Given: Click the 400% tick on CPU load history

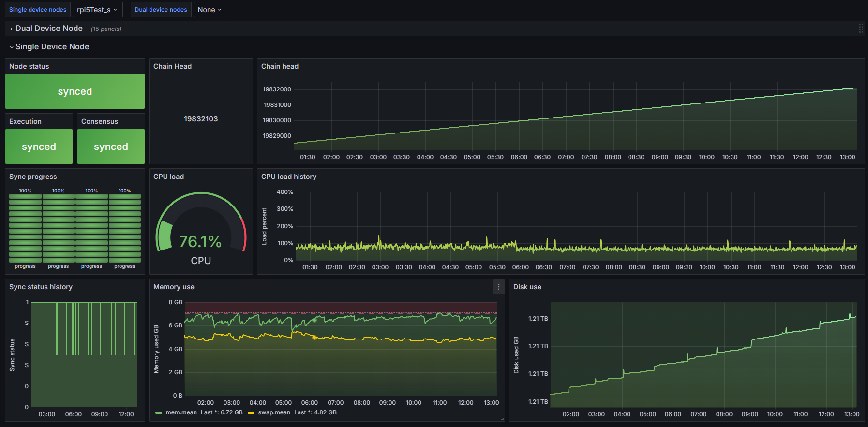Looking at the screenshot, I should (x=285, y=192).
